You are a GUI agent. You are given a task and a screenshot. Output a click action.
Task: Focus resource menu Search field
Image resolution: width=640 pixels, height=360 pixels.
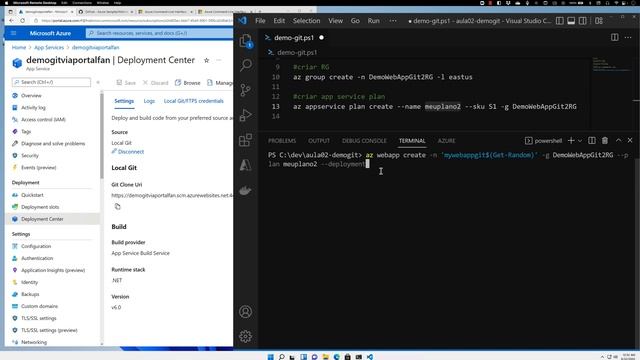click(51, 82)
